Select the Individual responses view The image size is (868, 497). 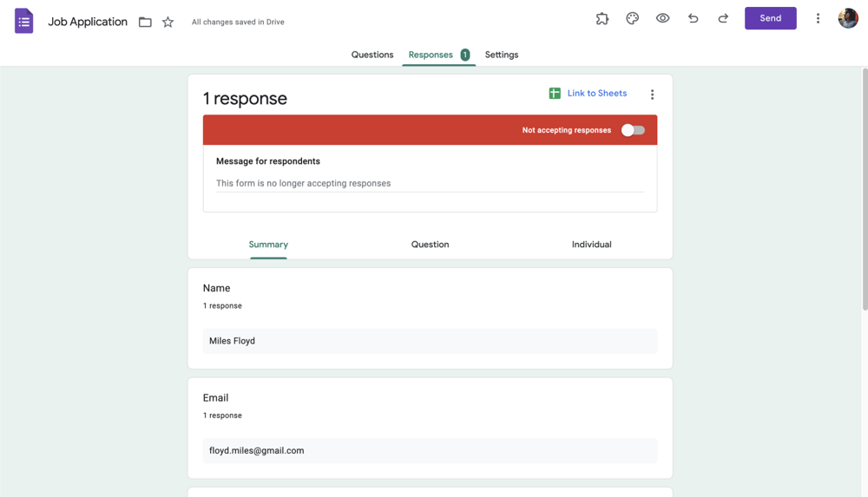591,245
